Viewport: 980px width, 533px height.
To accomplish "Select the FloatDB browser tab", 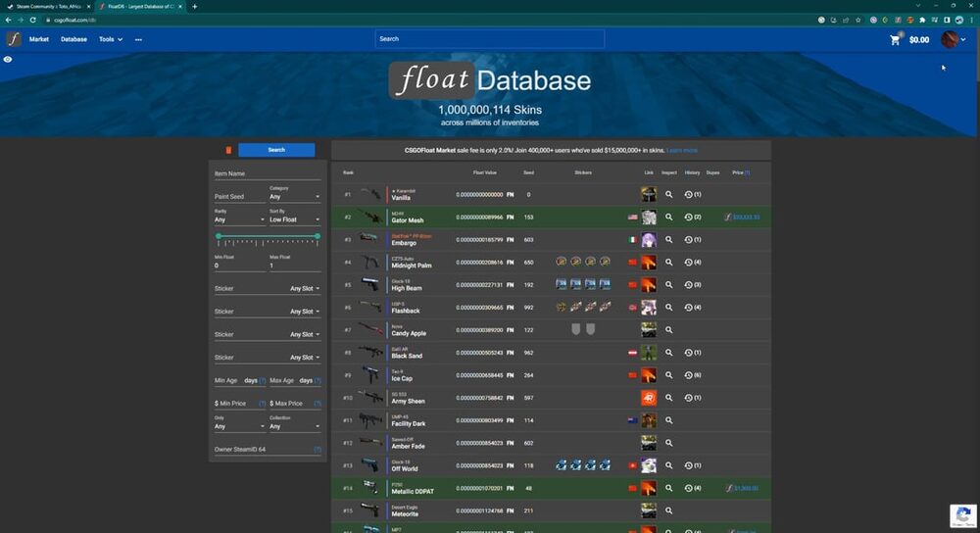I will [140, 6].
